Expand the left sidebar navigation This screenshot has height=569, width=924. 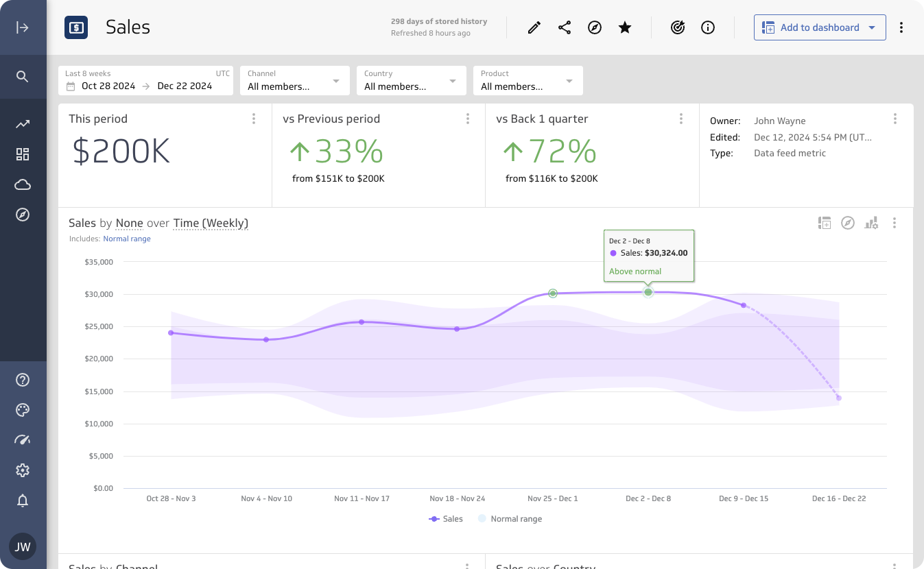pyautogui.click(x=23, y=27)
